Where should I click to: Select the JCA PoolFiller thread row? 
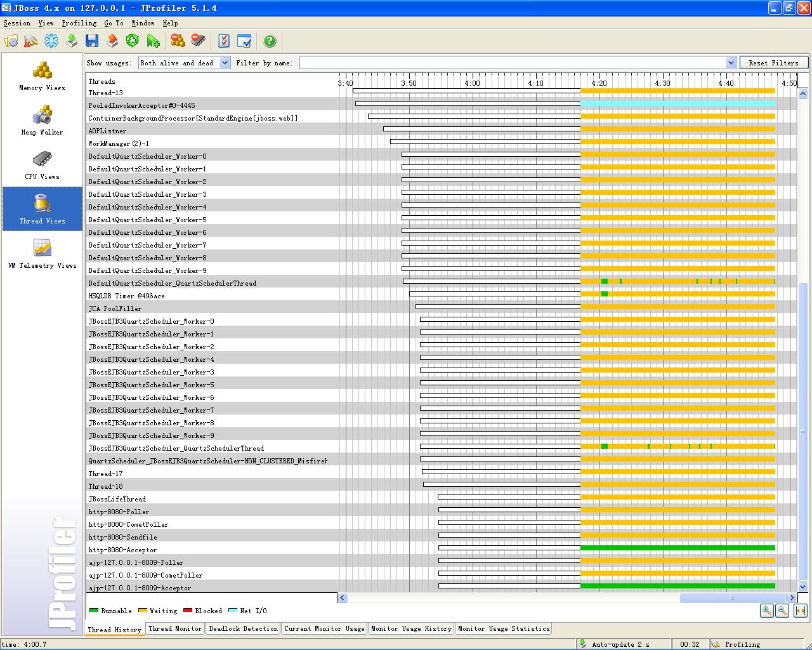tap(442, 308)
